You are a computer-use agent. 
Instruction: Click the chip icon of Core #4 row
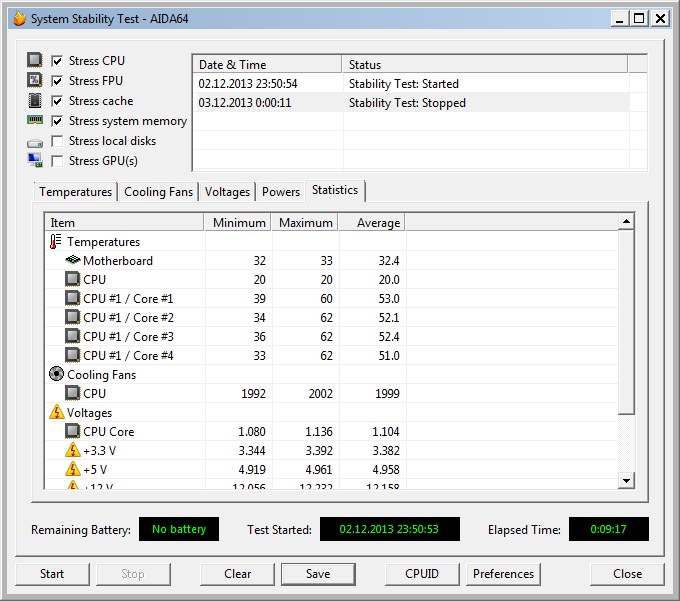click(72, 356)
